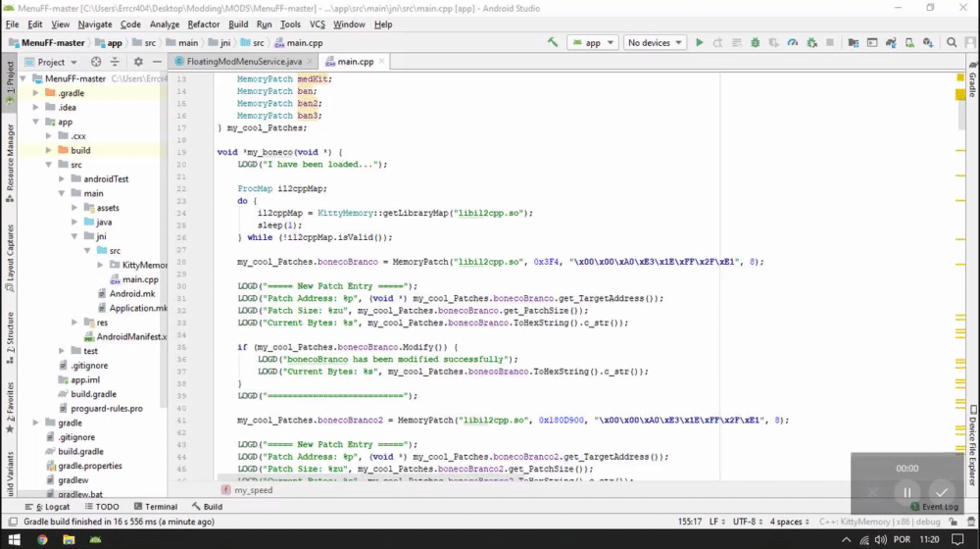Click the locate target icon in Project panel
The height and width of the screenshot is (549, 980).
coord(96,62)
